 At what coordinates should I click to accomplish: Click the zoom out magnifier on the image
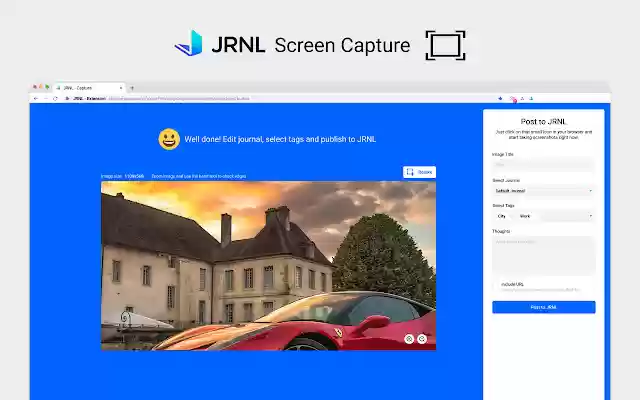[422, 339]
